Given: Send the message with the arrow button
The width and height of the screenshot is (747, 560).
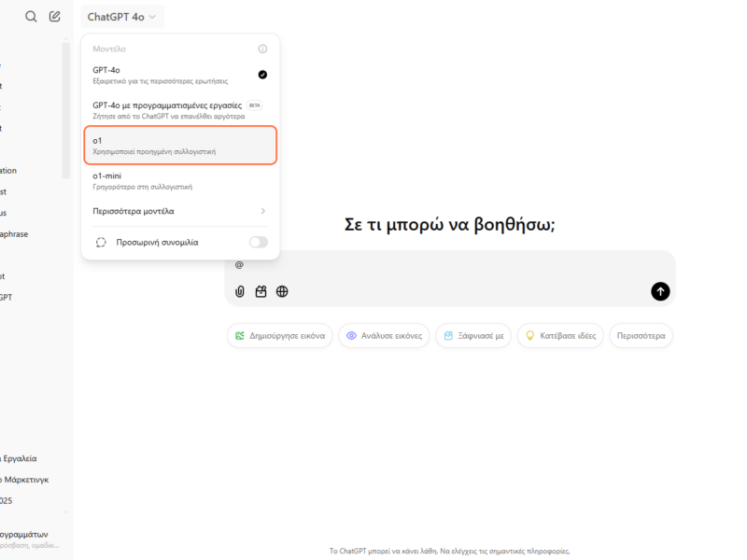Looking at the screenshot, I should [660, 291].
